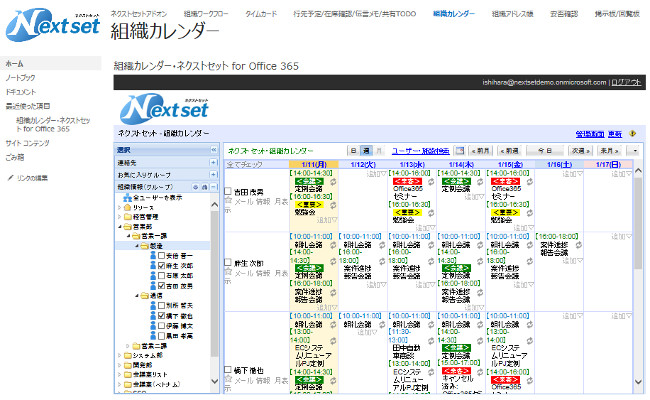
Task: Click the 会議室リスト folder icon in the tree
Action: 128,375
